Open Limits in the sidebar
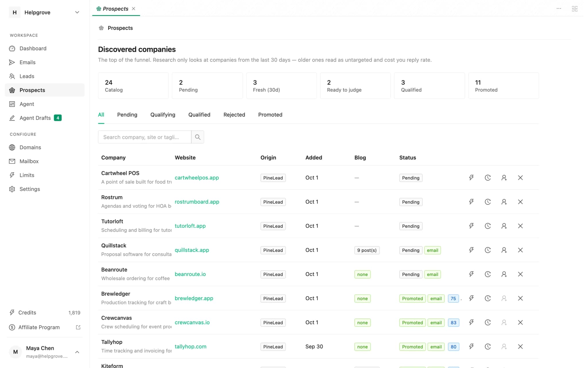The height and width of the screenshot is (368, 588). point(45,175)
